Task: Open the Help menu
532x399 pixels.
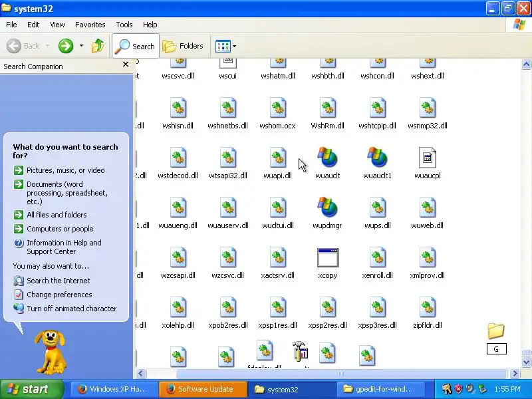Action: 150,25
